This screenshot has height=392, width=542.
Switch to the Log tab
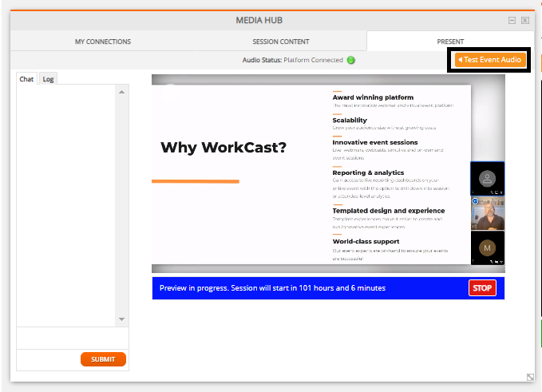coord(48,79)
